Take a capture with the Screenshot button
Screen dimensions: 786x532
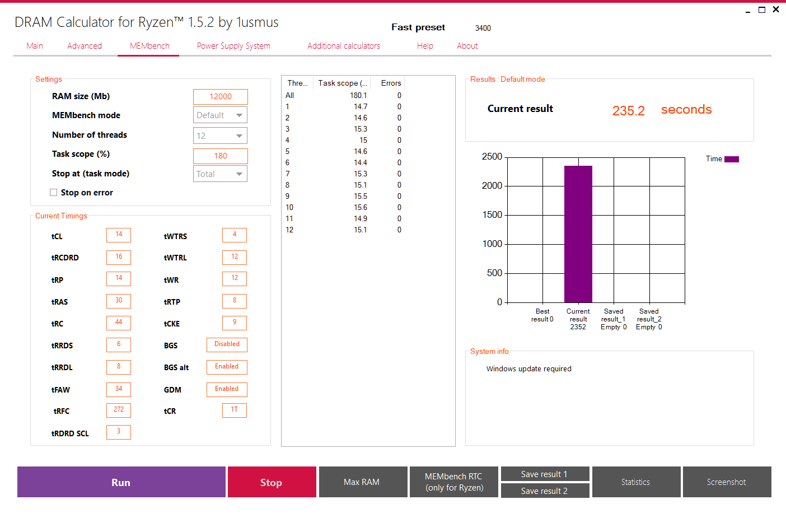(727, 482)
